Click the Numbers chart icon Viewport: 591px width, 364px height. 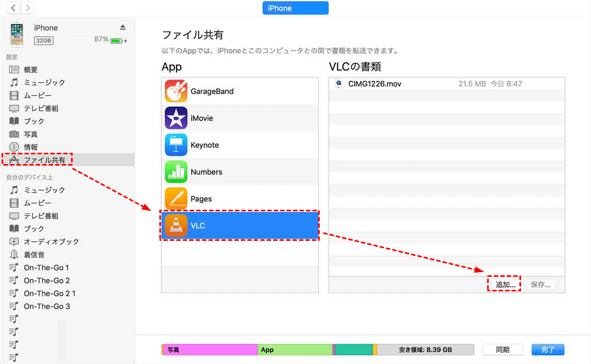175,172
